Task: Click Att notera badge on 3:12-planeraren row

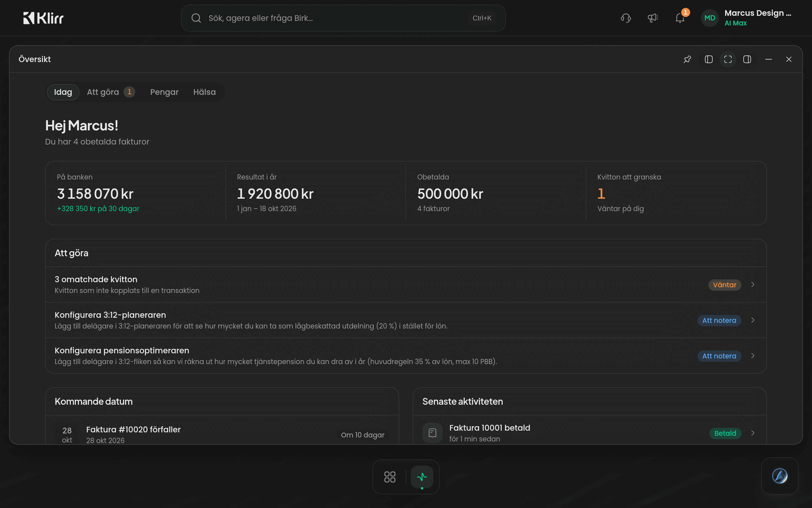Action: pyautogui.click(x=719, y=321)
